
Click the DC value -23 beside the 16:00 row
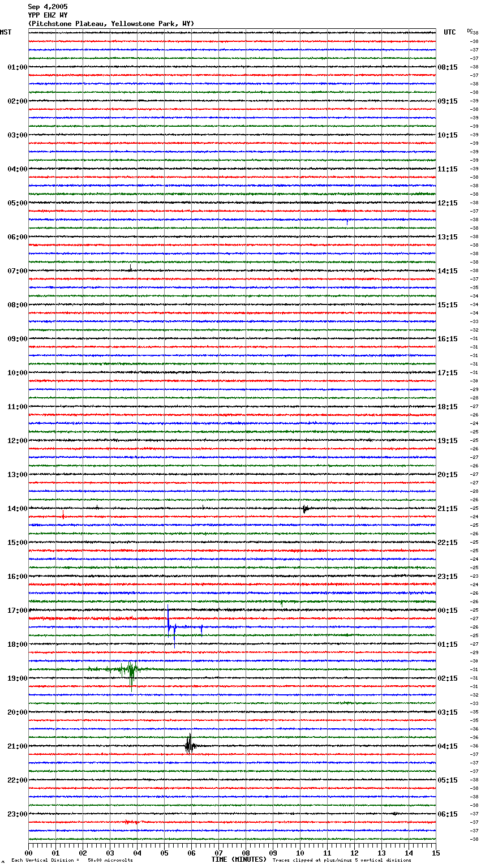click(x=475, y=577)
